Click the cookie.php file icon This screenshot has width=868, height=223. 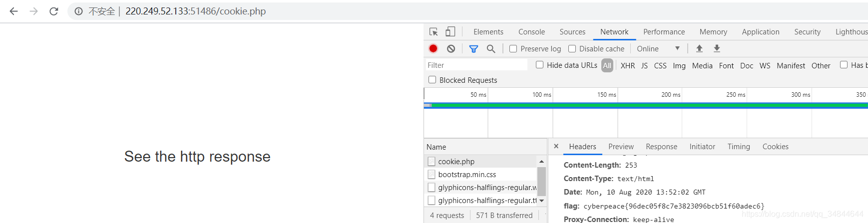coord(432,162)
